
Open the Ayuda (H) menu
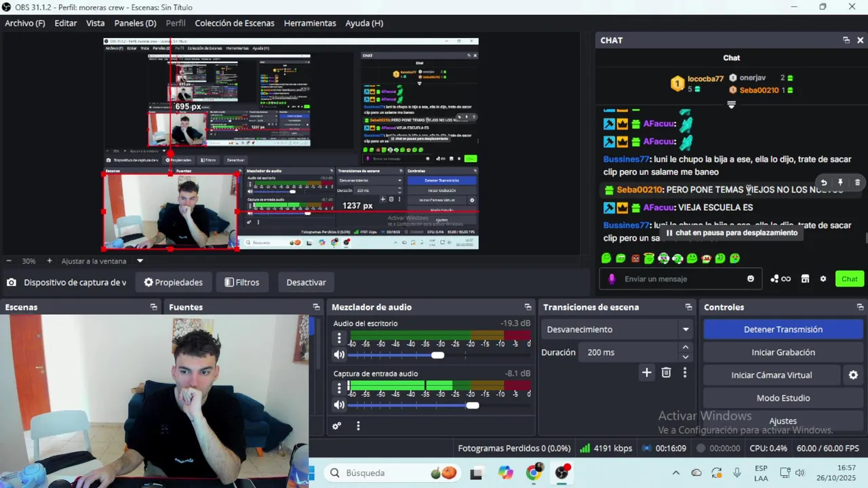pyautogui.click(x=364, y=23)
